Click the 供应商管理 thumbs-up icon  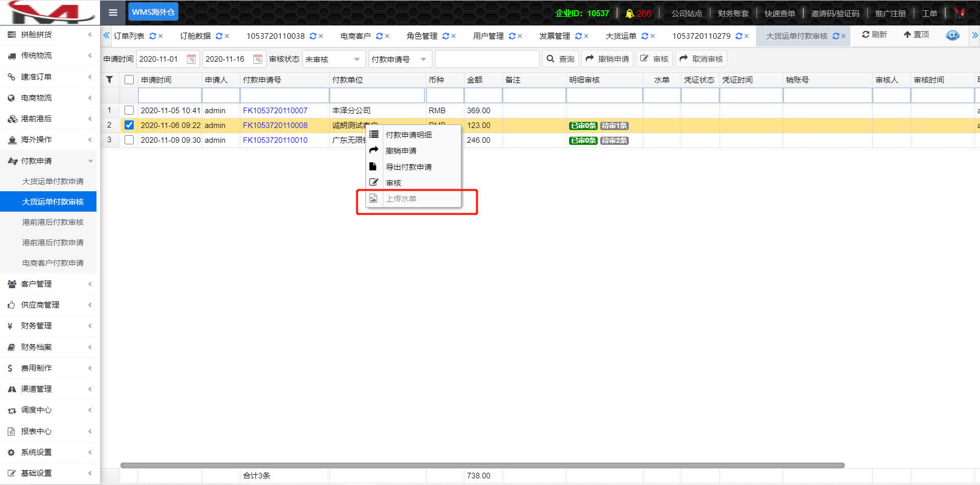click(11, 305)
